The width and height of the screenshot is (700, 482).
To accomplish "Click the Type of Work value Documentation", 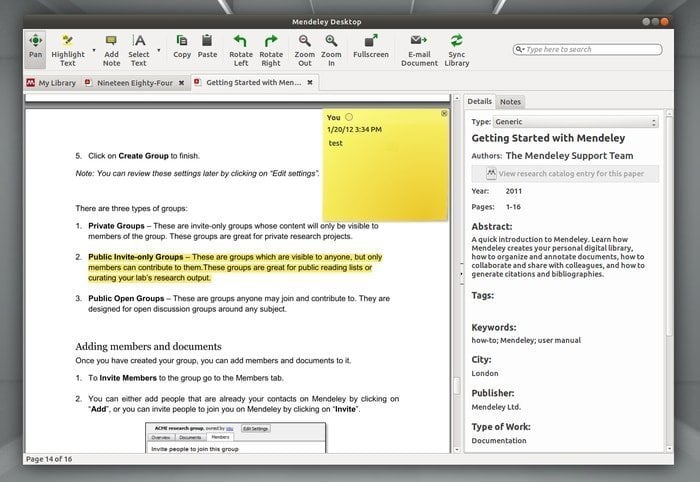I will pos(499,440).
